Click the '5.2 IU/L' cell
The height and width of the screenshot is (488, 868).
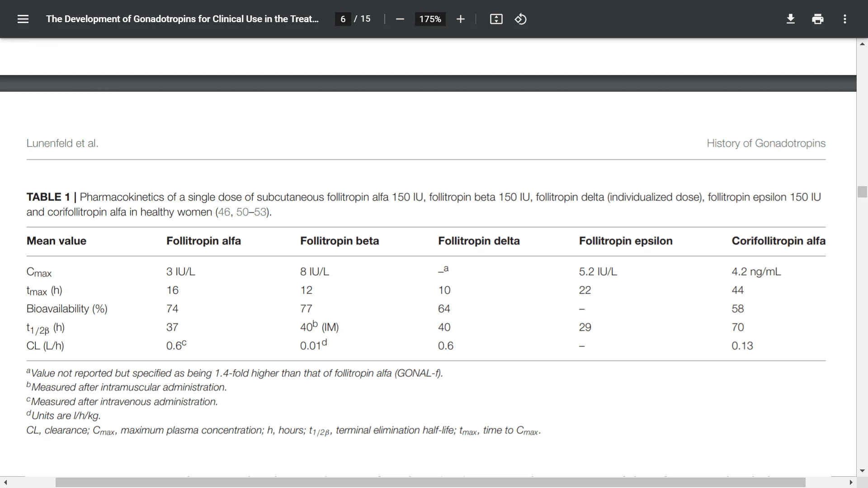pyautogui.click(x=598, y=272)
